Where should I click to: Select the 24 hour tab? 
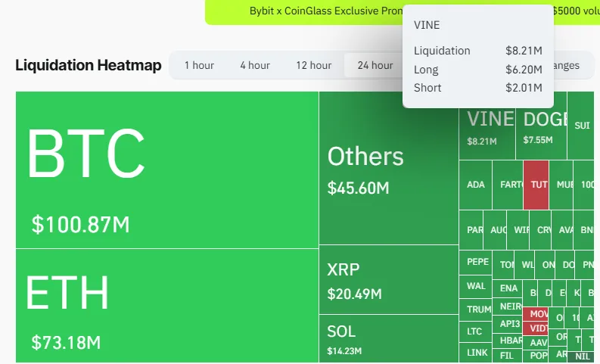click(375, 65)
